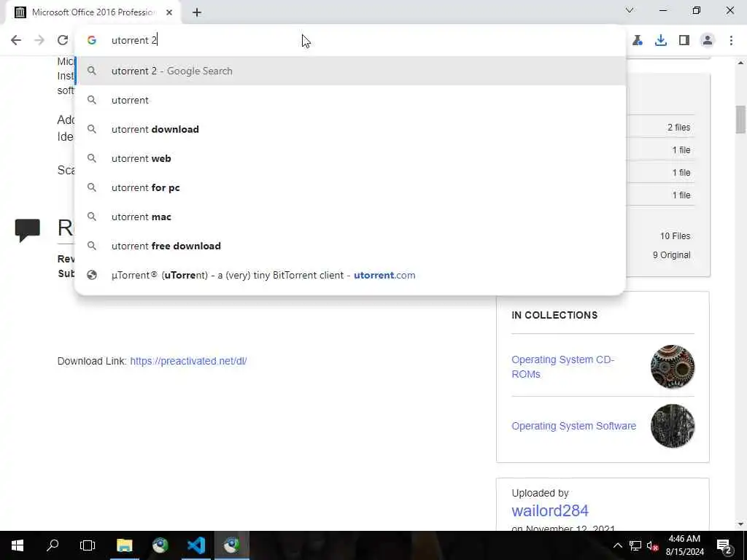Click the scrollbar up arrow
Viewport: 747px width, 560px height.
click(740, 63)
